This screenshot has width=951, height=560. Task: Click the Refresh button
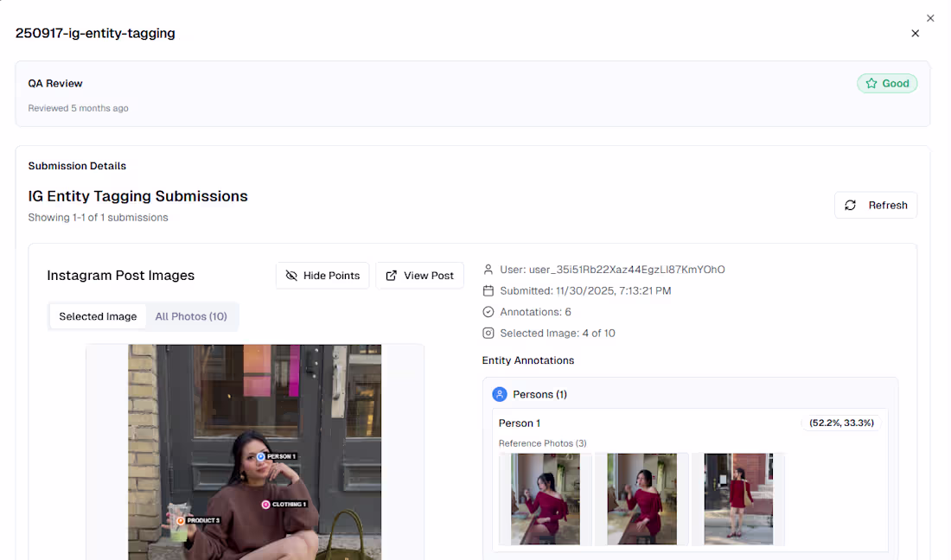[x=875, y=205]
